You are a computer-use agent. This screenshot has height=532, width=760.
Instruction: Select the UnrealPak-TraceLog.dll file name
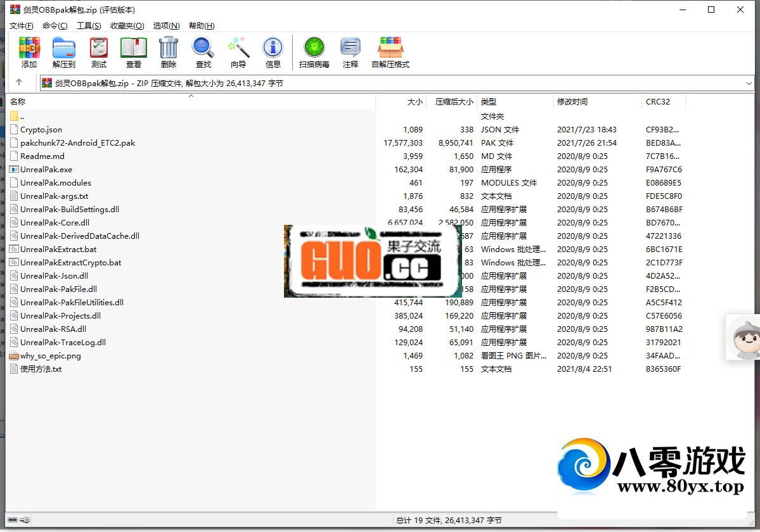(x=63, y=342)
